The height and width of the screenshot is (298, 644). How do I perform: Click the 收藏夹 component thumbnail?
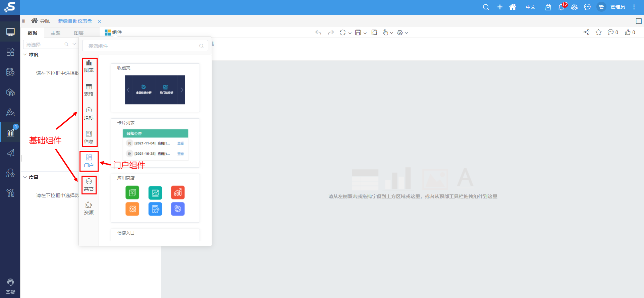(155, 90)
